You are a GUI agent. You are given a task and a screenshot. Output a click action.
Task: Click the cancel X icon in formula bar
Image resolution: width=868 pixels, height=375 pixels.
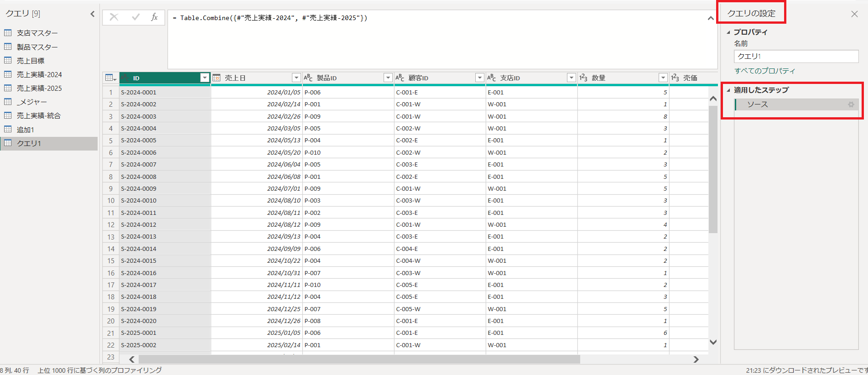114,17
